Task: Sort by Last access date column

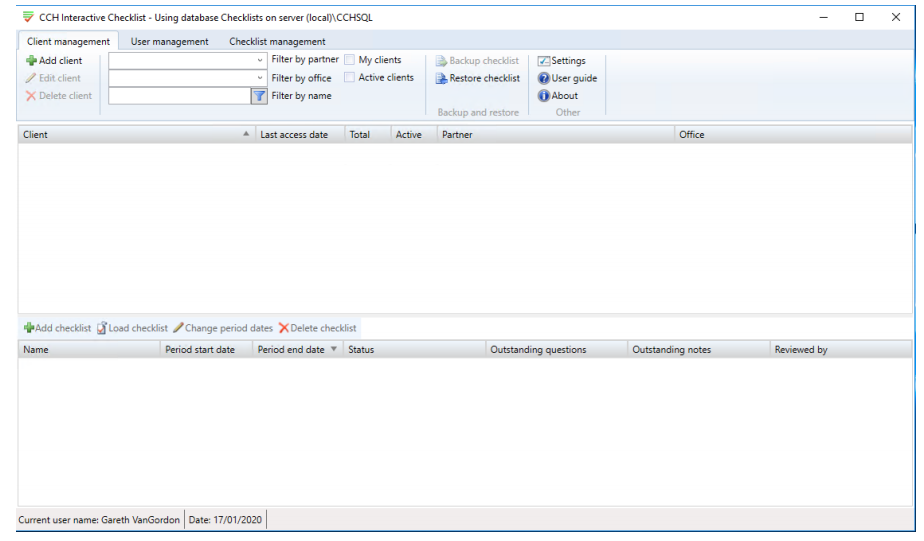Action: [300, 134]
